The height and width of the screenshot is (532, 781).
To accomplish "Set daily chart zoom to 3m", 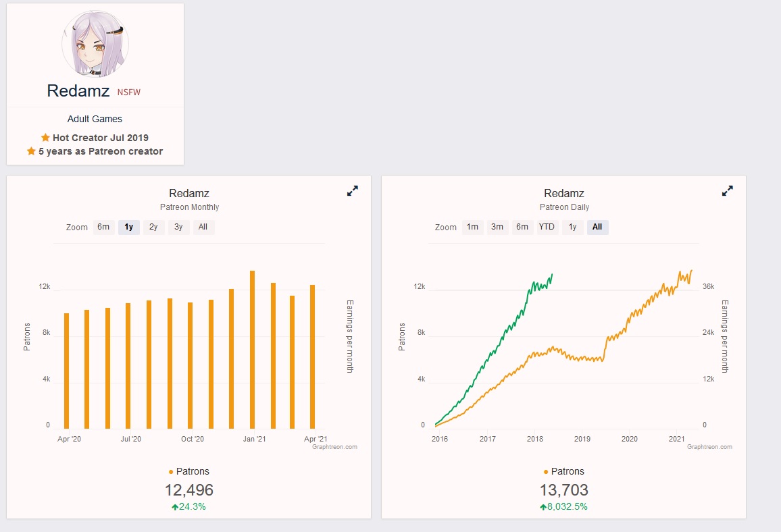I will [497, 227].
